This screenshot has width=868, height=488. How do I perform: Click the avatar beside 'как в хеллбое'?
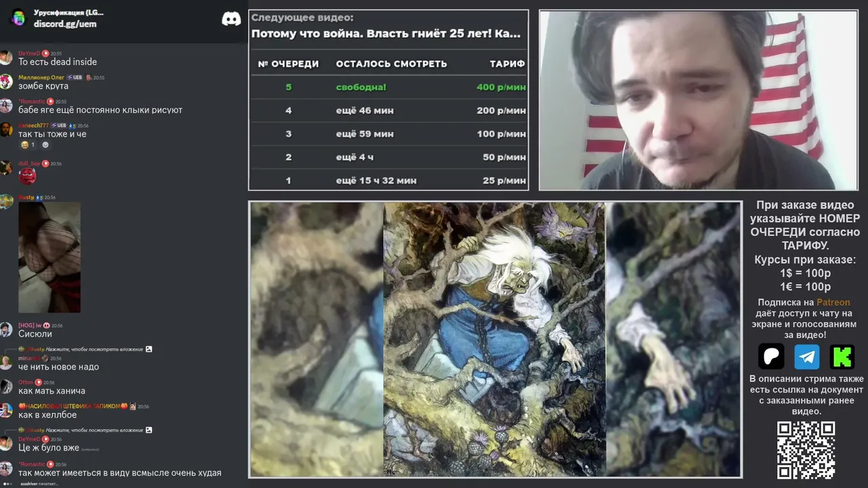5,411
